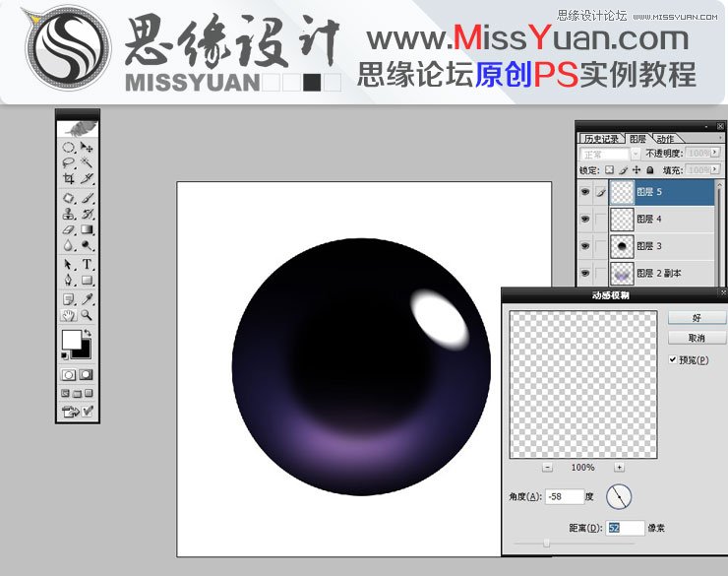
Task: Switch to 历史记录 History tab
Action: tap(601, 139)
